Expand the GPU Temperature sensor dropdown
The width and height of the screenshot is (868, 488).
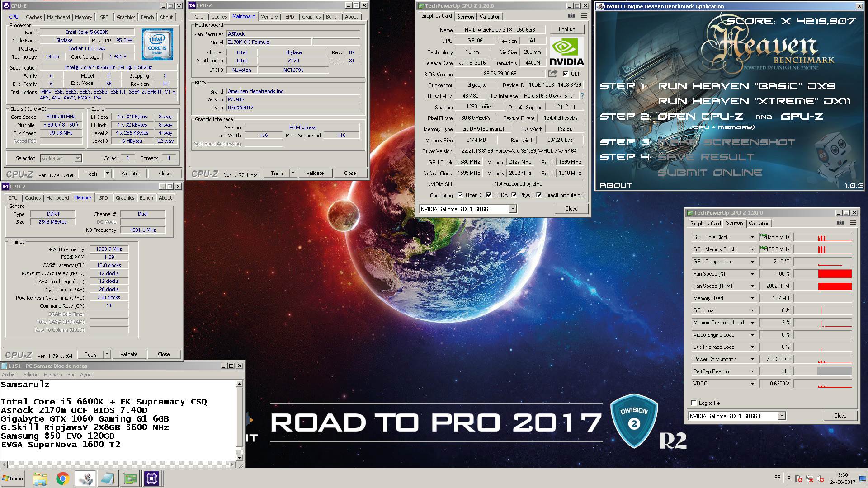(x=752, y=262)
